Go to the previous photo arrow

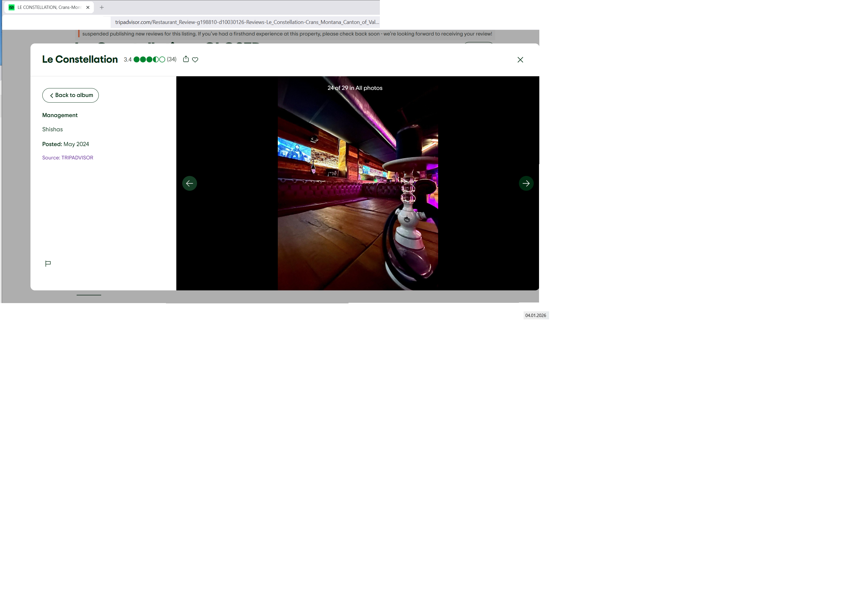coord(189,183)
